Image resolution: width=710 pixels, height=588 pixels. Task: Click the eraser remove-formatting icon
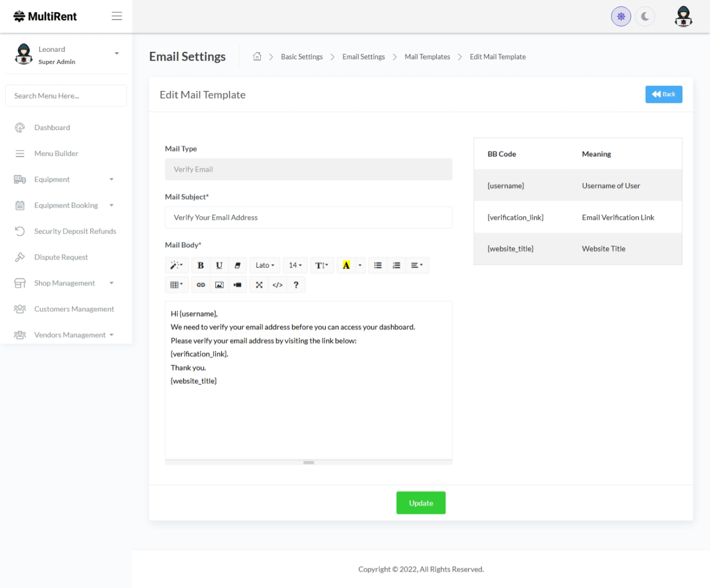pos(238,265)
